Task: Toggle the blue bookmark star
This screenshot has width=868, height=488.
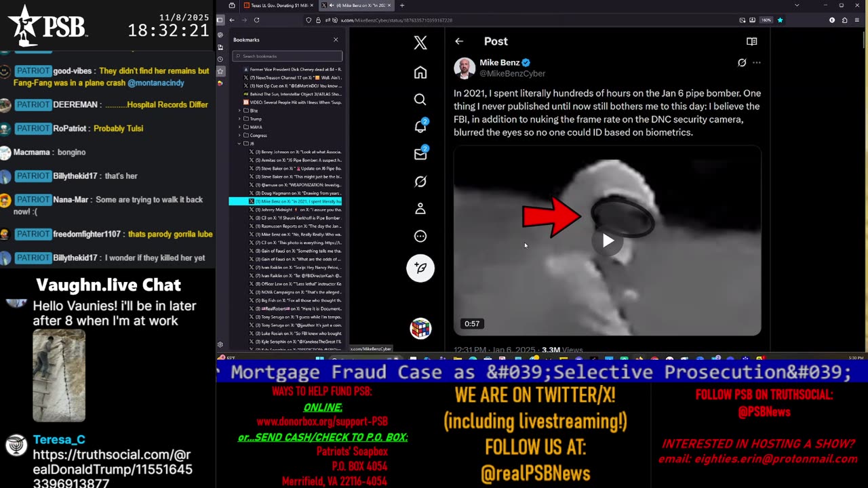Action: pos(780,20)
